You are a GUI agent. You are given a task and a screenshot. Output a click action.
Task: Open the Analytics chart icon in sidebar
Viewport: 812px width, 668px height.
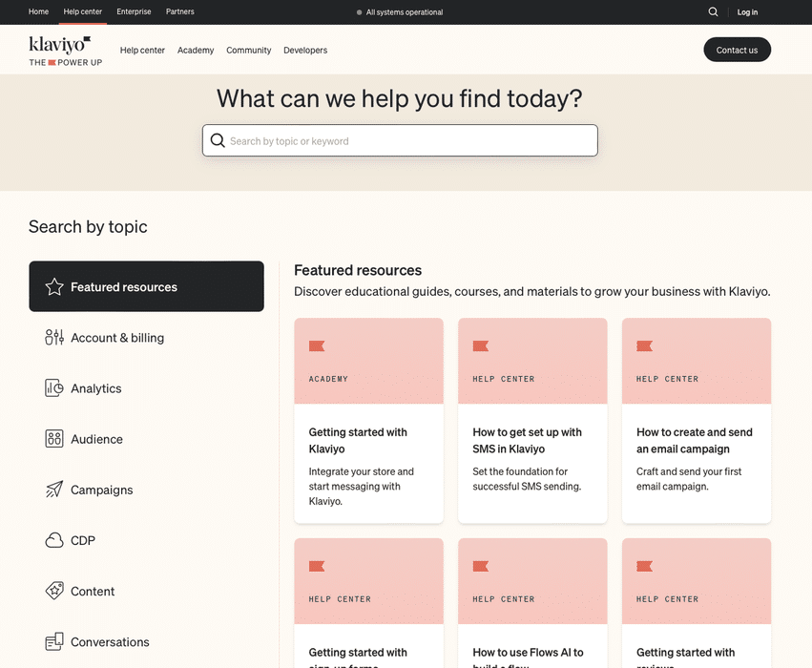coord(53,387)
